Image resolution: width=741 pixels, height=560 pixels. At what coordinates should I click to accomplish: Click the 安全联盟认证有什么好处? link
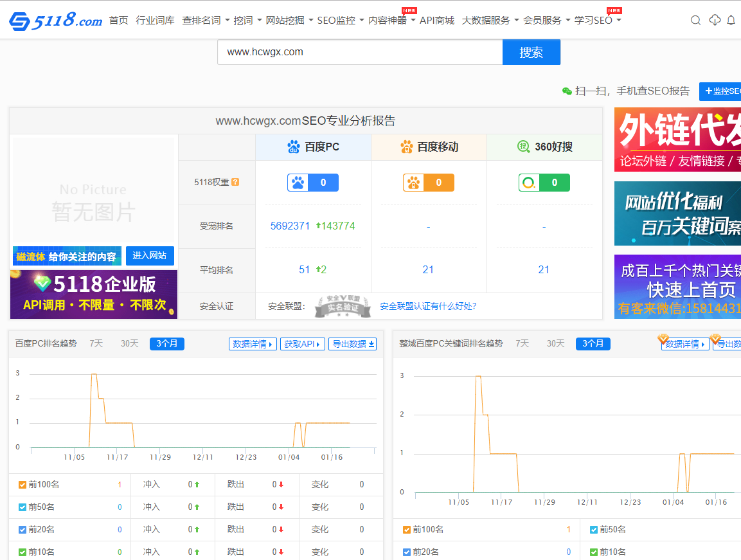point(428,307)
